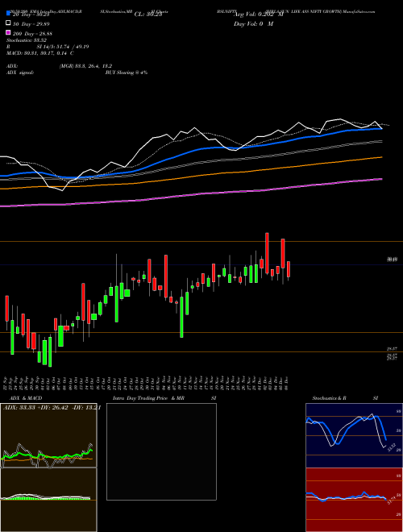Click the 'ADX: 33.33 +DY: 26.42 -DY: 13.21' readout
This screenshot has width=403, height=532.
click(x=52, y=408)
